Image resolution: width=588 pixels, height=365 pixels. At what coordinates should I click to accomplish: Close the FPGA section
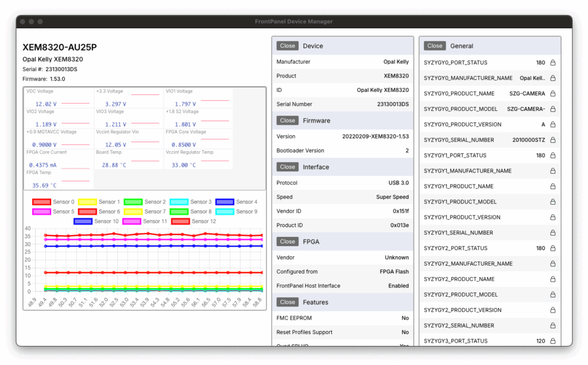click(x=288, y=242)
